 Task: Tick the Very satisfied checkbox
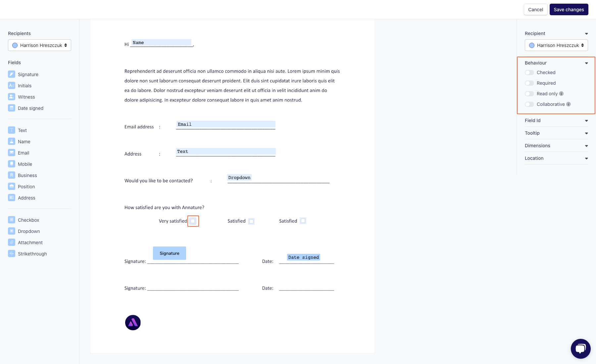[x=193, y=221]
